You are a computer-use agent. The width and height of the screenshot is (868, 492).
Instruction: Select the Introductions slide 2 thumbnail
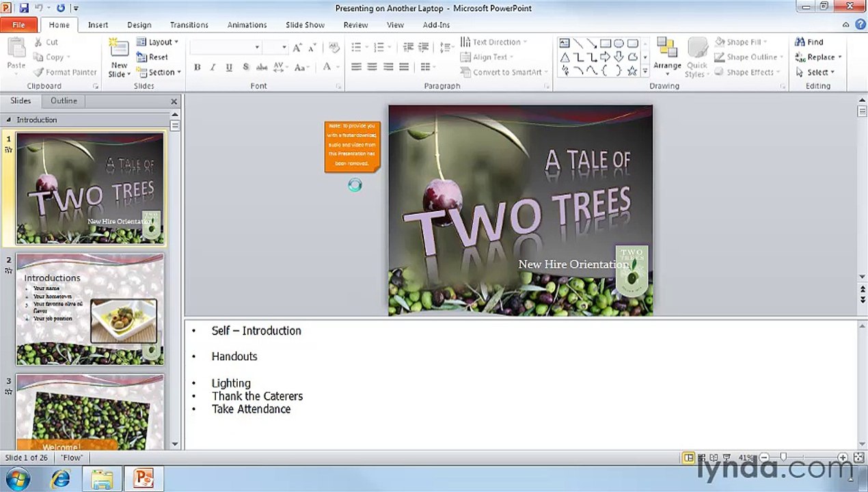(x=90, y=310)
